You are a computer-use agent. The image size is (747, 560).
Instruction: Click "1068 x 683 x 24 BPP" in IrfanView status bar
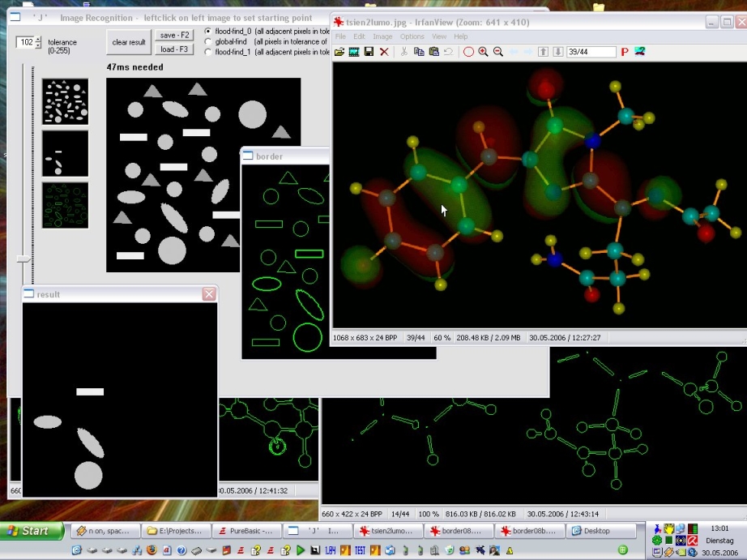coord(365,338)
